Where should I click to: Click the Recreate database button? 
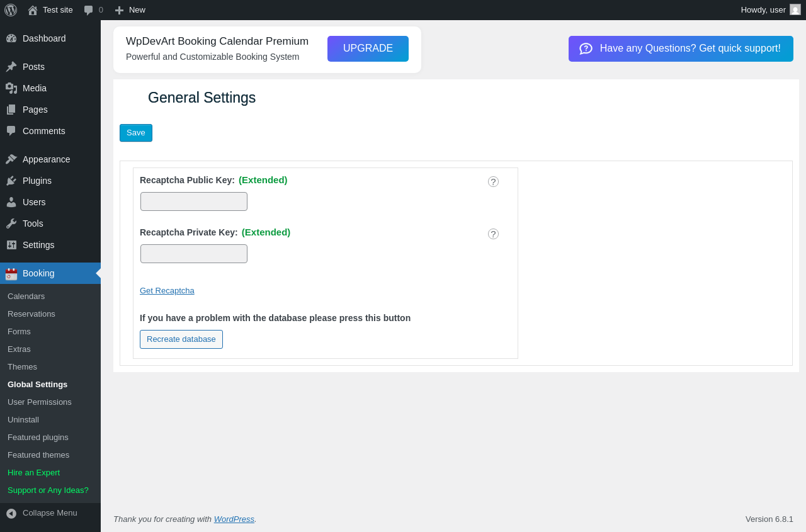click(x=181, y=339)
